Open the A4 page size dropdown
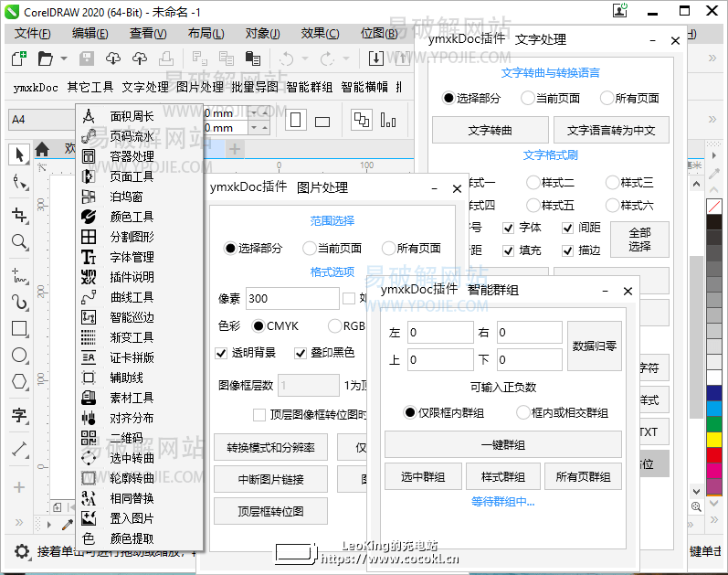Screen dimensions: 728x575 (41, 120)
